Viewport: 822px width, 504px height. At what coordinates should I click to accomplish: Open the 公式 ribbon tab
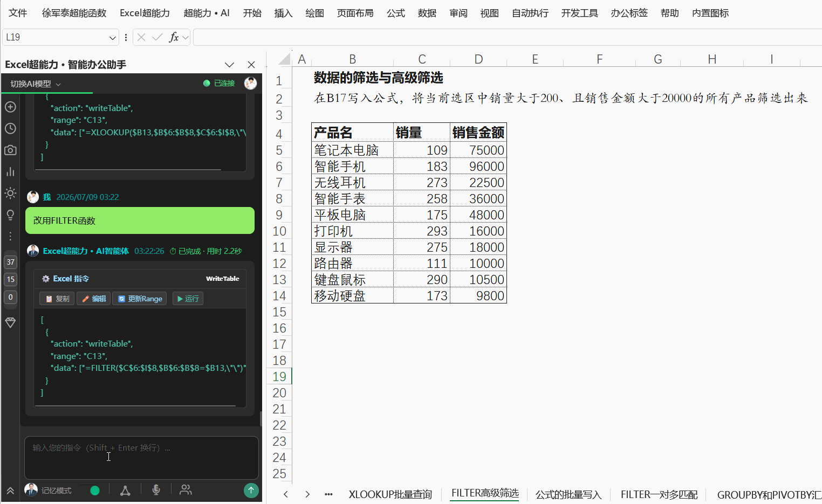click(396, 13)
